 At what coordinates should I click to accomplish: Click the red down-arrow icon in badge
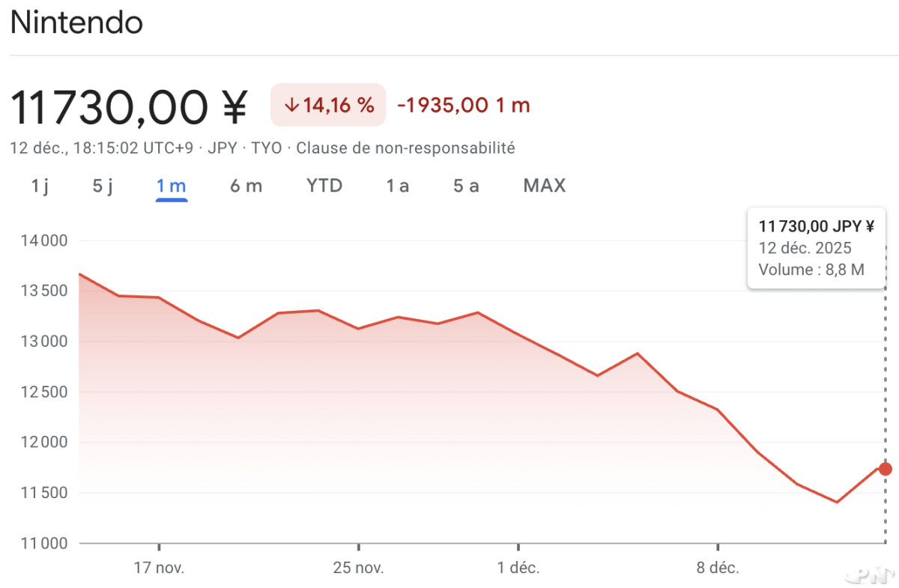pyautogui.click(x=291, y=105)
